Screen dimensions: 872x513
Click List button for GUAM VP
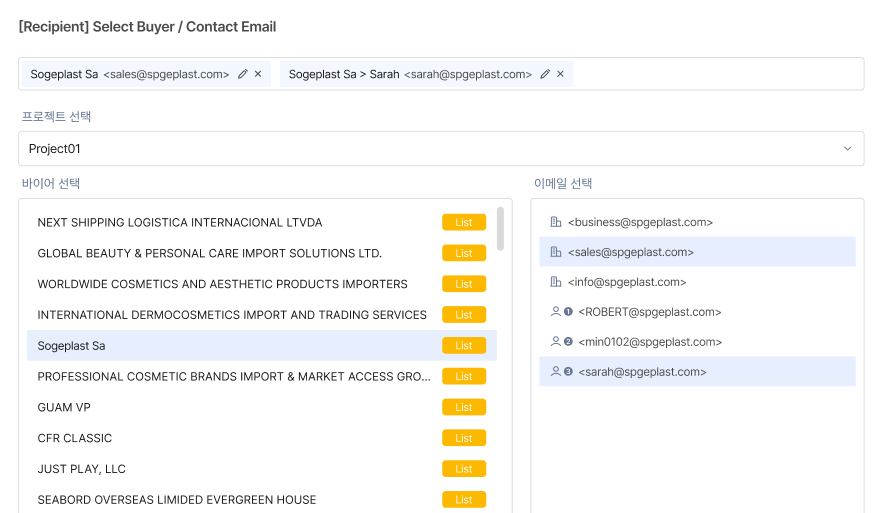(x=464, y=407)
